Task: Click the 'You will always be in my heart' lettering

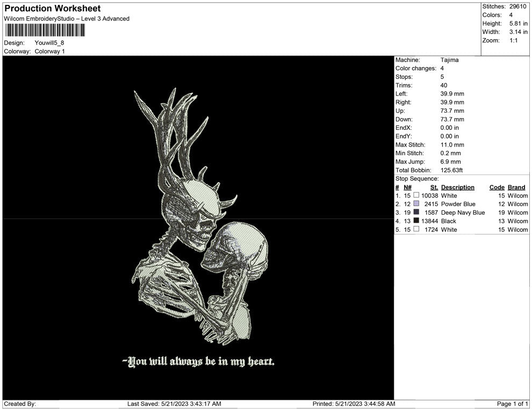Action: (x=198, y=361)
